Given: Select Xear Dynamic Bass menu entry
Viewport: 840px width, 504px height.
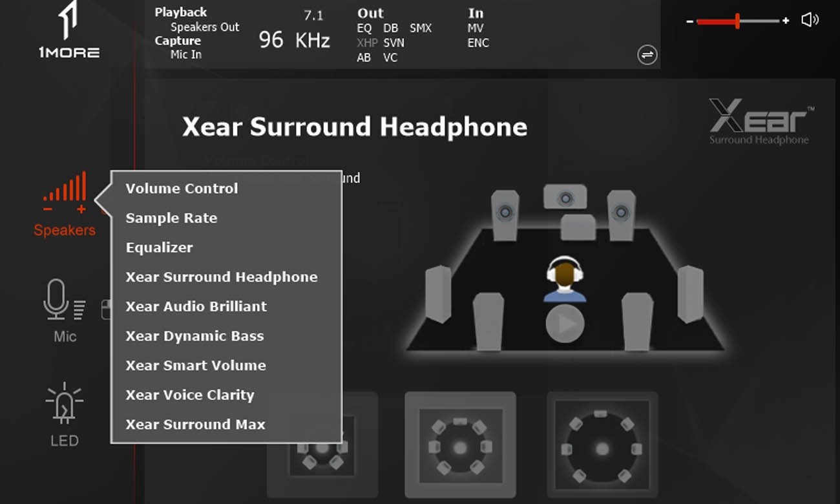Looking at the screenshot, I should (194, 336).
